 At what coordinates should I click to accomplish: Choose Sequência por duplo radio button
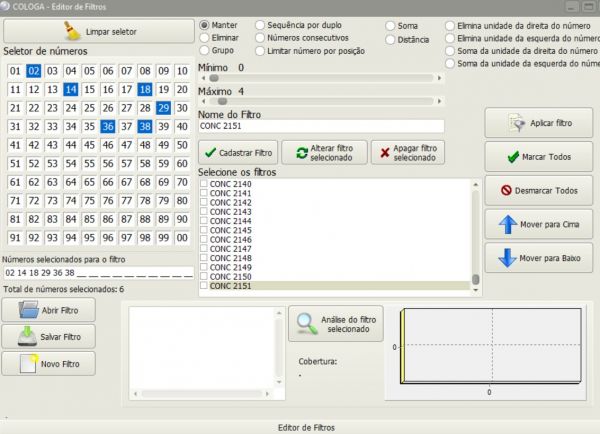tap(260, 25)
